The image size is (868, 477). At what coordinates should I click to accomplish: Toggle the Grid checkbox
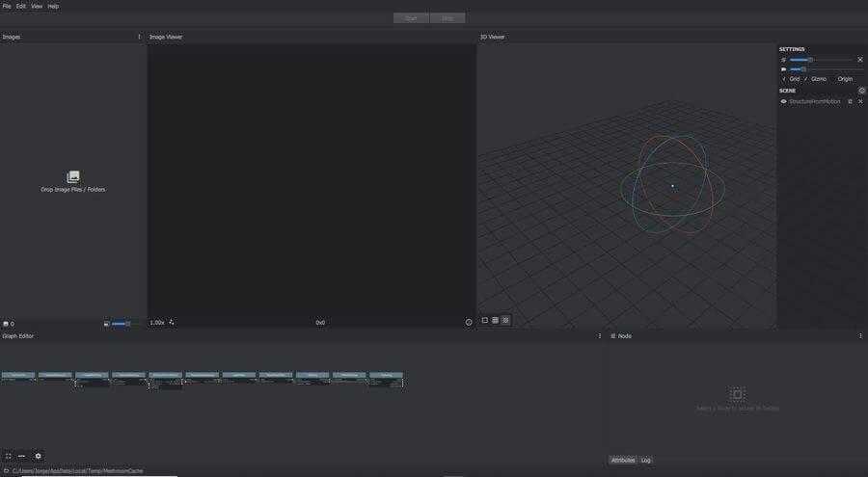click(784, 79)
